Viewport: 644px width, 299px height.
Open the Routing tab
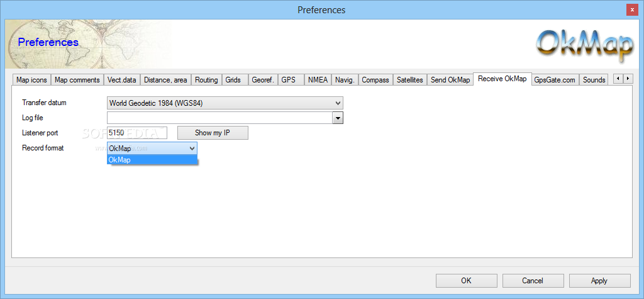coord(206,80)
